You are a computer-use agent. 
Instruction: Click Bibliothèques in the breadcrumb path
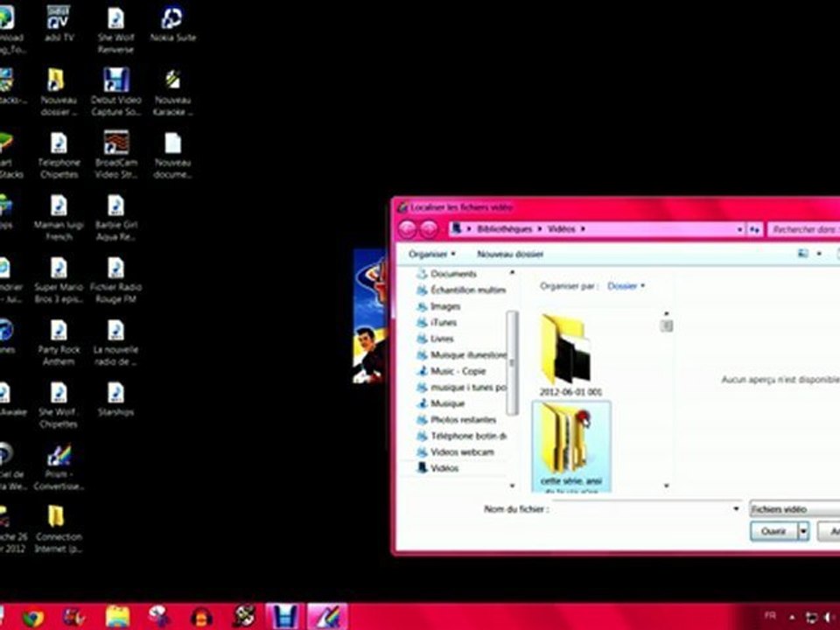point(504,228)
